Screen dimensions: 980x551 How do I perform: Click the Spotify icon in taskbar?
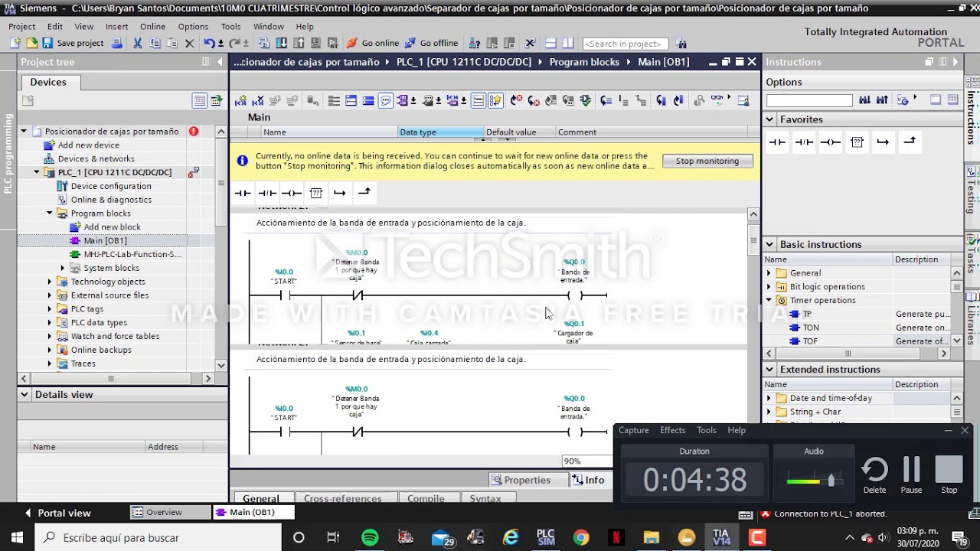pos(370,537)
